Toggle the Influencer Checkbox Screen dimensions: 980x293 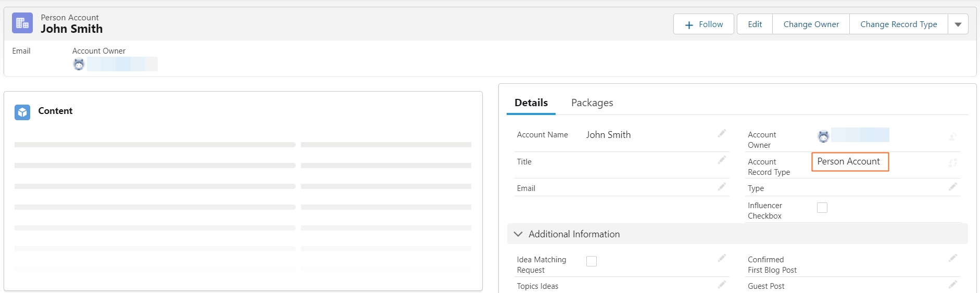click(x=822, y=208)
